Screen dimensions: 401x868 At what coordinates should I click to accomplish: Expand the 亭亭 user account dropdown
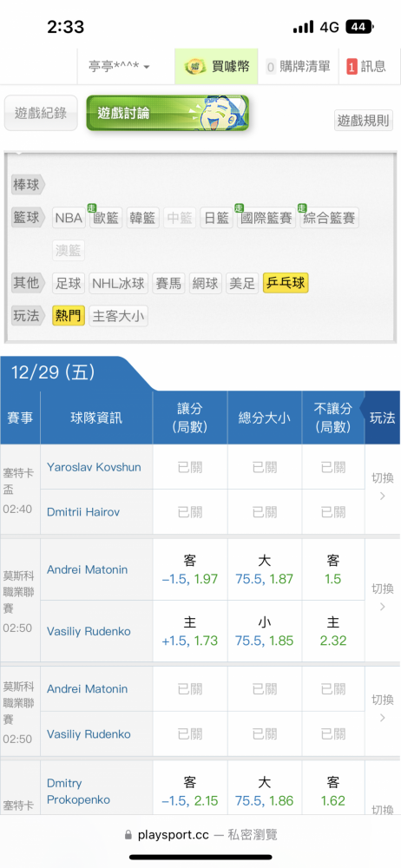tap(119, 67)
